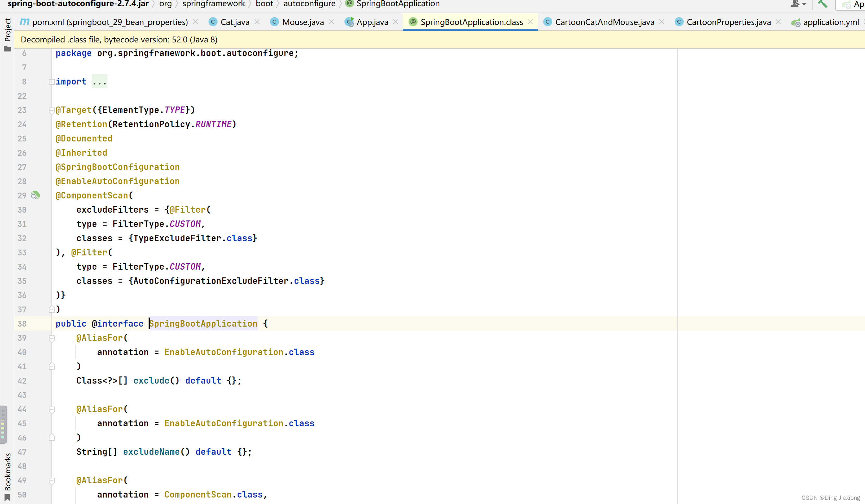
Task: Click TypeExcludeFilter on line 32
Action: (177, 238)
